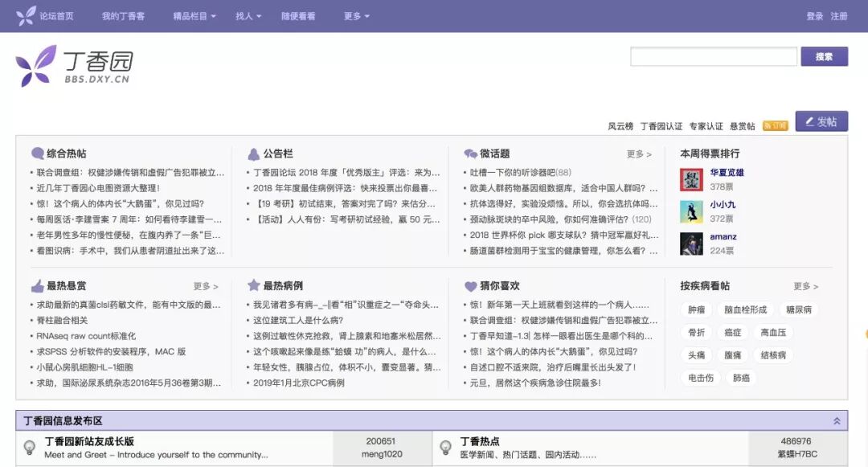This screenshot has width=868, height=467.
Task: Focus the search input field
Action: (714, 56)
